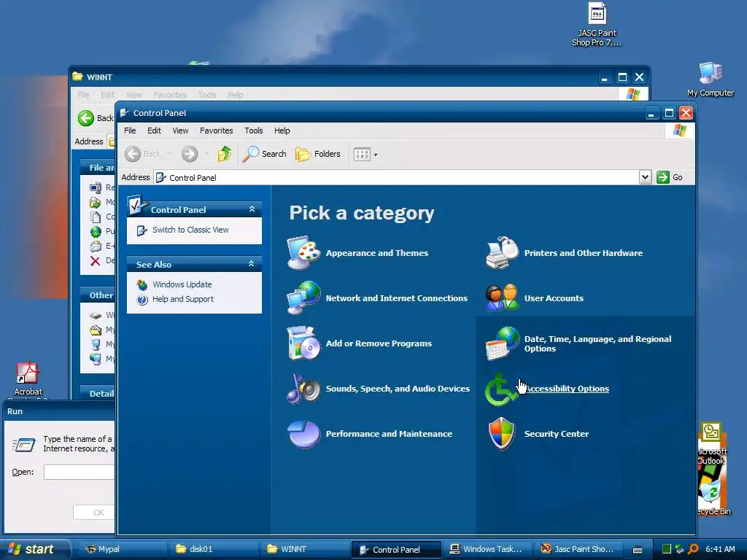Click the Open field in Run dialog

pos(79,472)
